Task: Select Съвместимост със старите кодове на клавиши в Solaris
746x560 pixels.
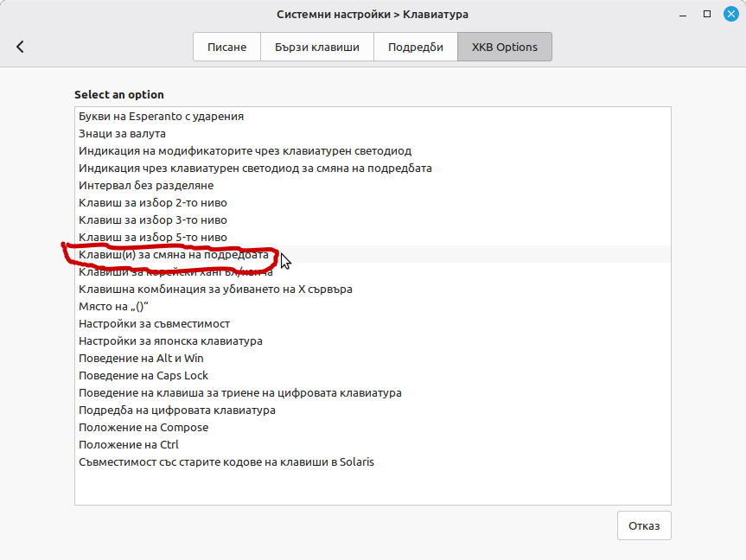Action: point(373,462)
